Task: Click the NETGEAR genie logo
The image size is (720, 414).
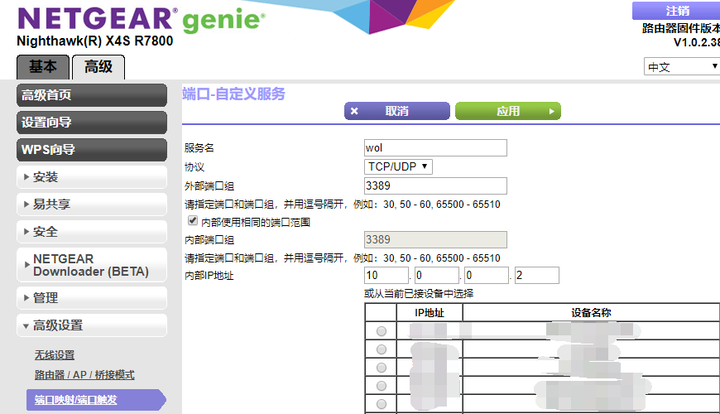Action: pyautogui.click(x=141, y=20)
